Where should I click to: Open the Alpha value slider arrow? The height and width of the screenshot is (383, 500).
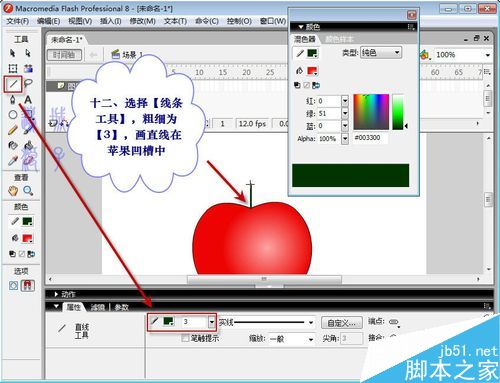345,139
